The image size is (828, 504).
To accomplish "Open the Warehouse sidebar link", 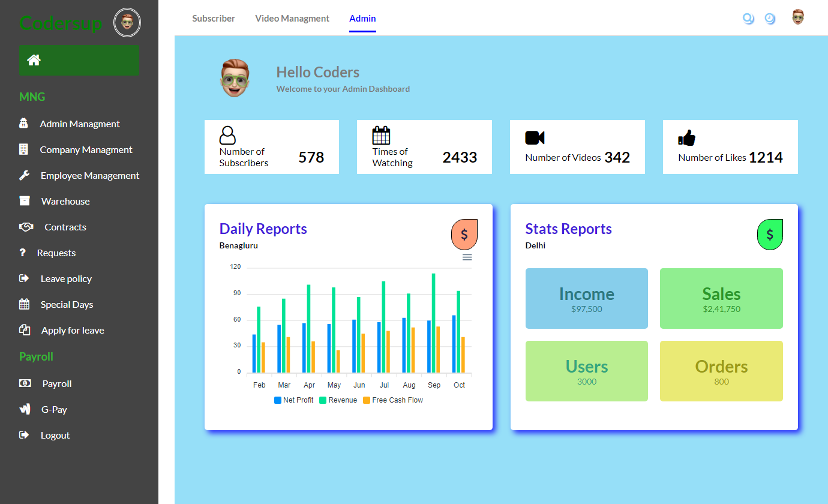I will pos(65,201).
